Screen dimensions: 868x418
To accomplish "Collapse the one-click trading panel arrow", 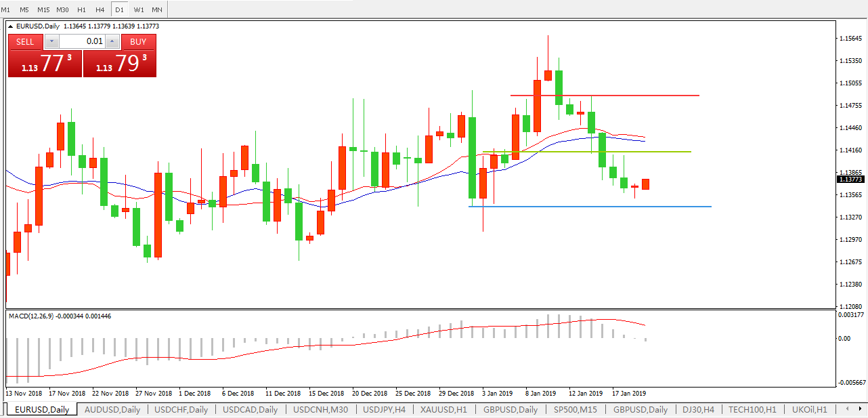I will click(x=11, y=26).
